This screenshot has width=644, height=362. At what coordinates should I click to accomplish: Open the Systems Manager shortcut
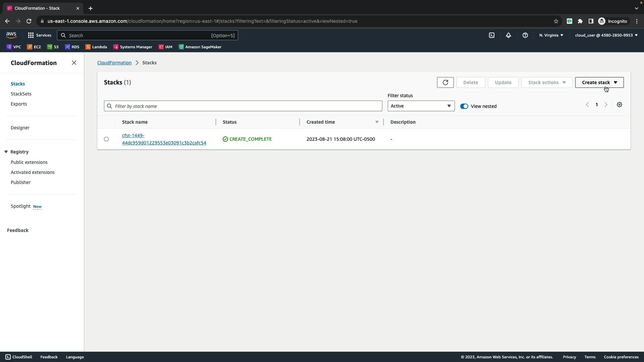133,47
